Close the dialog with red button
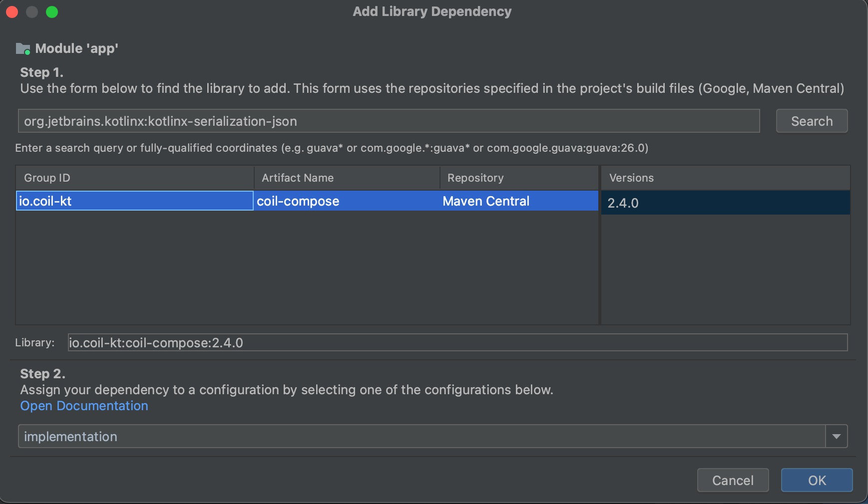This screenshot has height=504, width=868. coord(12,12)
